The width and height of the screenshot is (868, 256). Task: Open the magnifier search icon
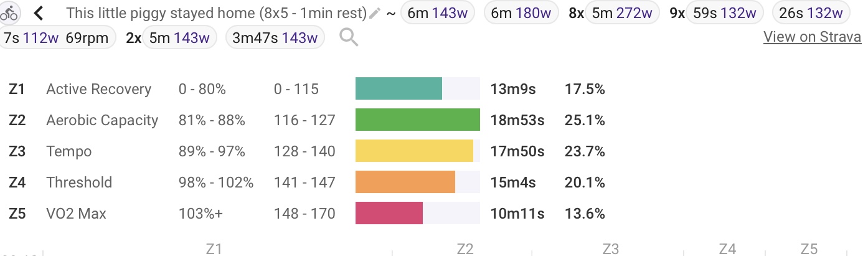pos(349,38)
